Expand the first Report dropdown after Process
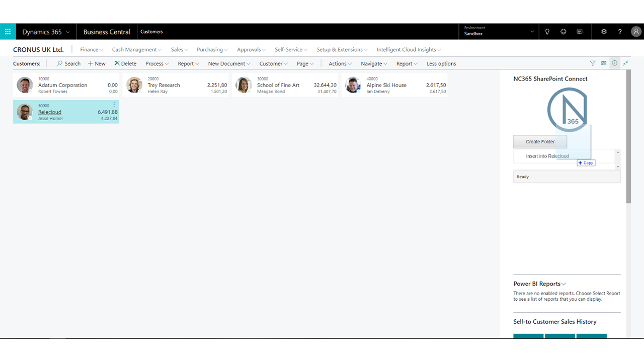This screenshot has height=362, width=644. (189, 64)
